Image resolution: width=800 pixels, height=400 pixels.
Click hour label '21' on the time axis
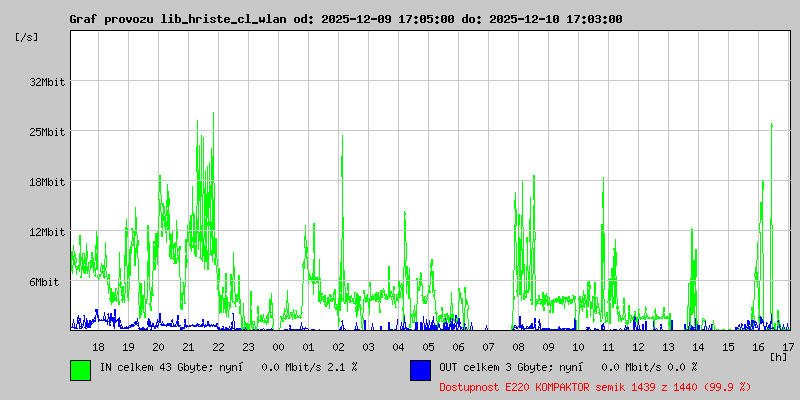coord(188,347)
